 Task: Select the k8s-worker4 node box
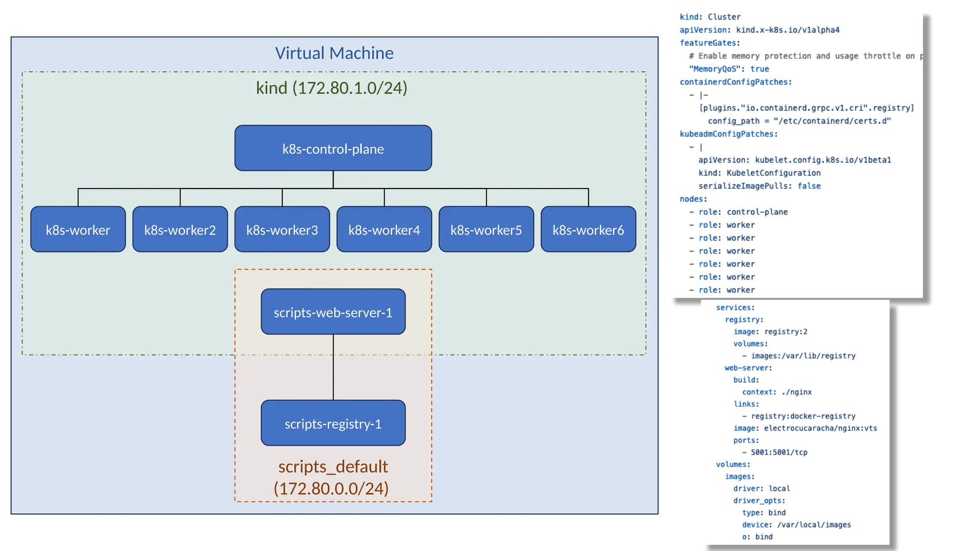tap(384, 230)
